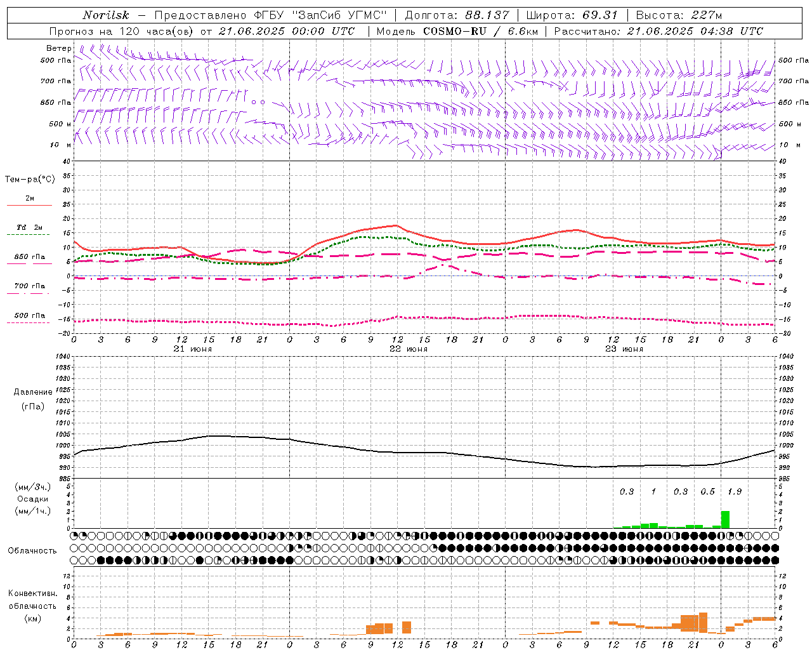Click "Прогноз на 120 часа(ов)" text

tap(122, 31)
